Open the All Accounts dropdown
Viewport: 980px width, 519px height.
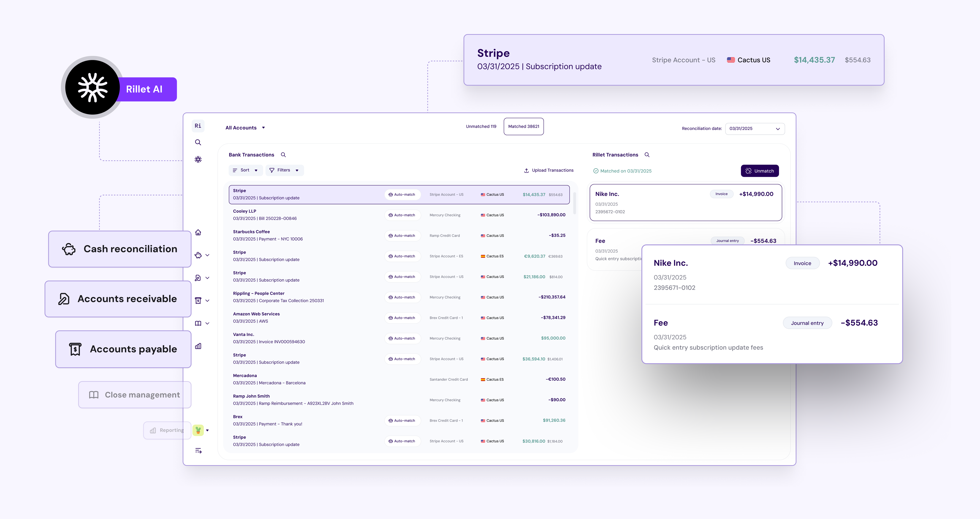coord(245,128)
